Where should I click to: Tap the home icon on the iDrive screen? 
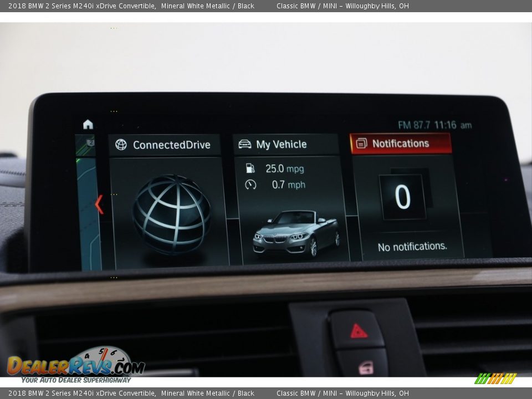click(88, 125)
